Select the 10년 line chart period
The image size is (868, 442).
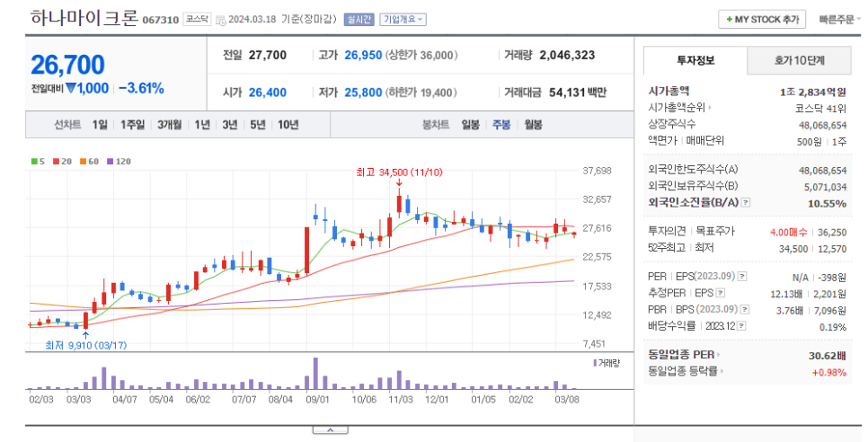(x=288, y=125)
